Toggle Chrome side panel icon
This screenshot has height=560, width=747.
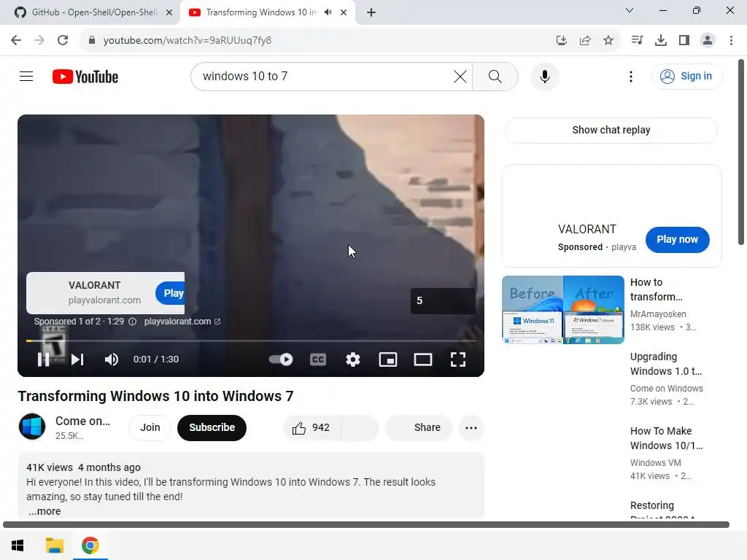(x=684, y=41)
